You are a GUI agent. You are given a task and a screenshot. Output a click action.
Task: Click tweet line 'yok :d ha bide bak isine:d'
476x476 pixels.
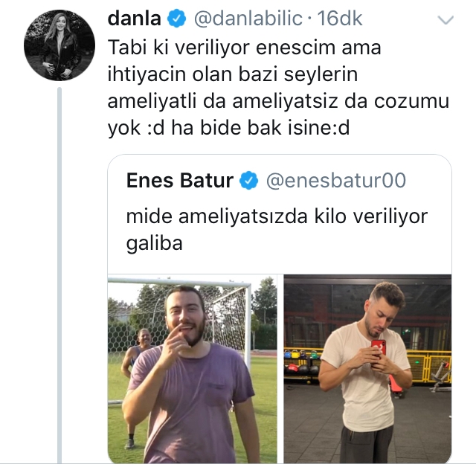229,128
